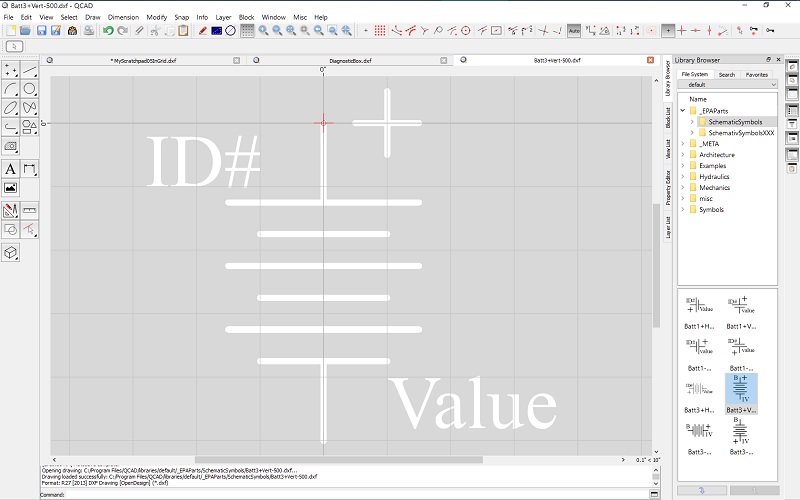Image resolution: width=800 pixels, height=500 pixels.
Task: Select the Spline drawing tool
Action: coord(30,107)
